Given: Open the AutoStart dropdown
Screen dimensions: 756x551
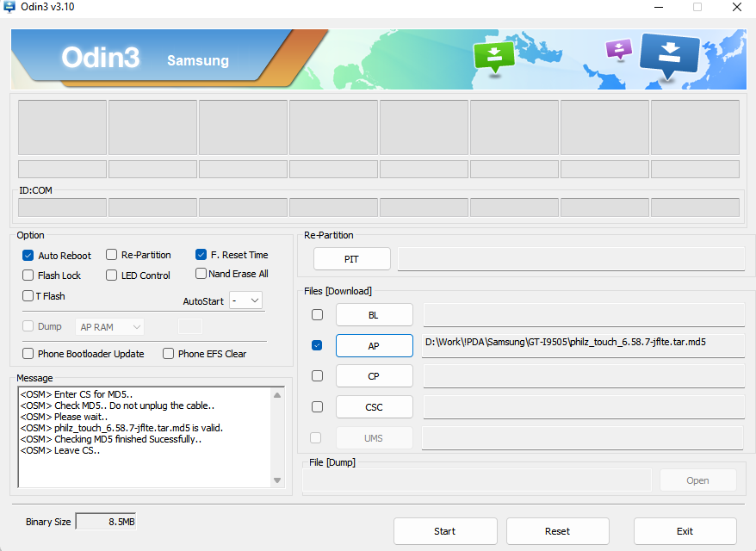Looking at the screenshot, I should [x=246, y=300].
